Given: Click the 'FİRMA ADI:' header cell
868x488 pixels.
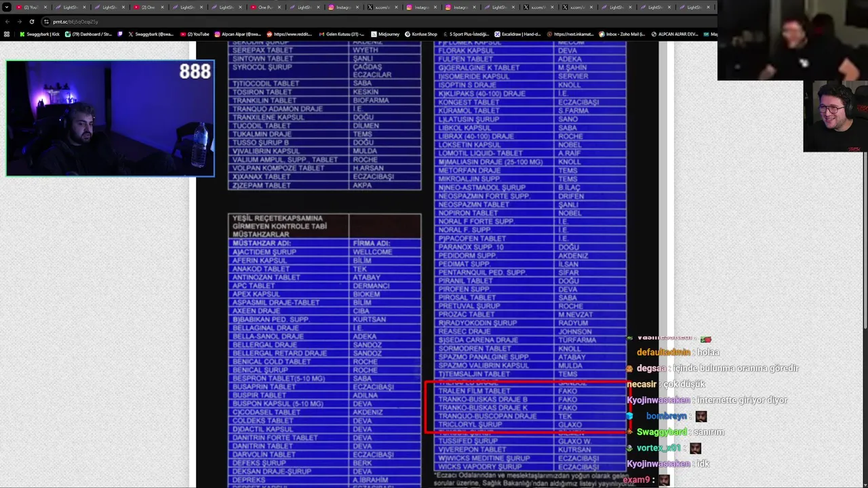Looking at the screenshot, I should pos(384,243).
